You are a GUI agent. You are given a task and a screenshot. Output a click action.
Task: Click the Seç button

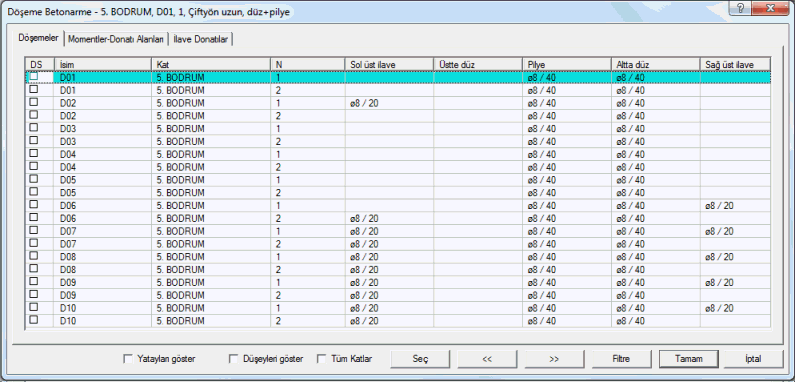tap(420, 359)
